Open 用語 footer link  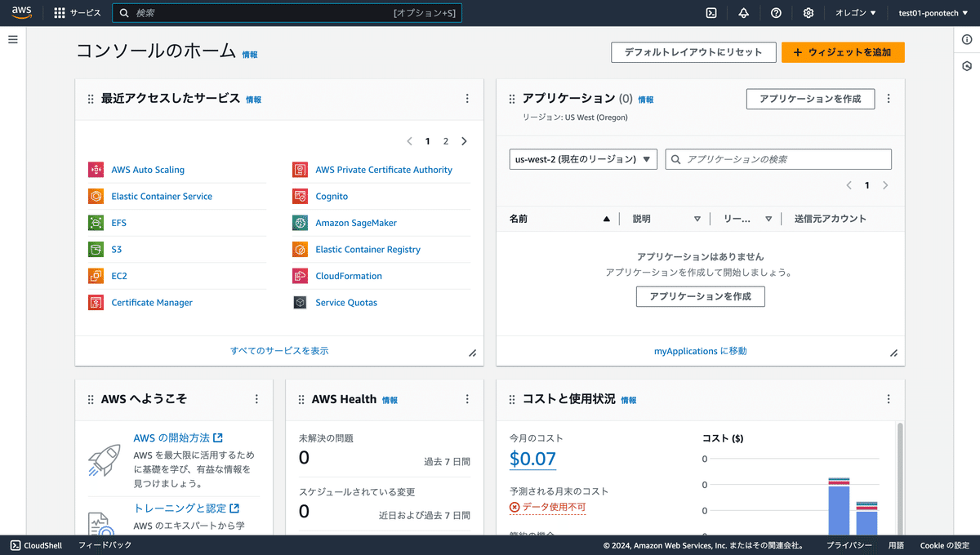[896, 545]
